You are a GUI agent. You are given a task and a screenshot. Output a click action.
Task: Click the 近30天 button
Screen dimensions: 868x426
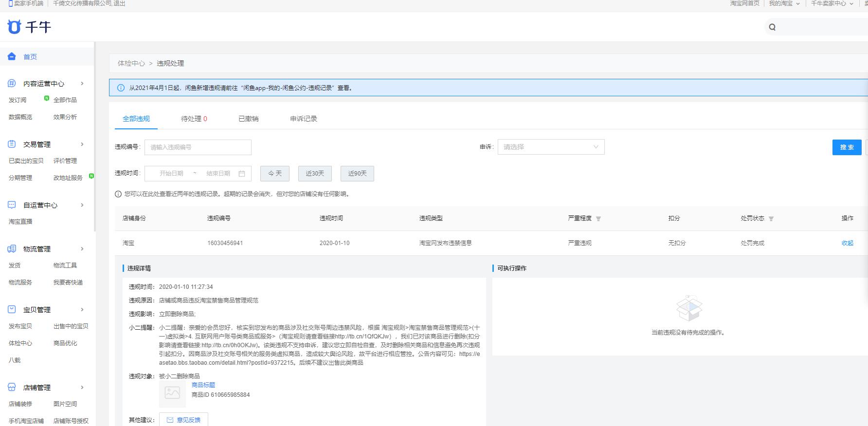tap(315, 174)
